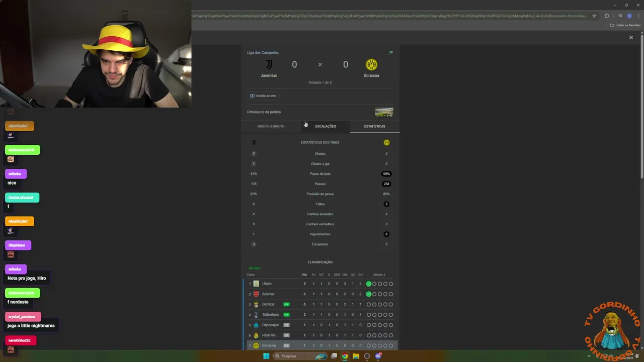Image resolution: width=644 pixels, height=362 pixels.
Task: Click the Chrome address bar URL
Action: click(389, 16)
